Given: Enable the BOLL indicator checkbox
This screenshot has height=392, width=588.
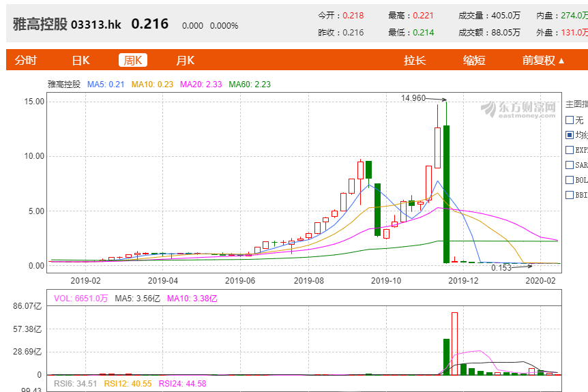Looking at the screenshot, I should (570, 180).
